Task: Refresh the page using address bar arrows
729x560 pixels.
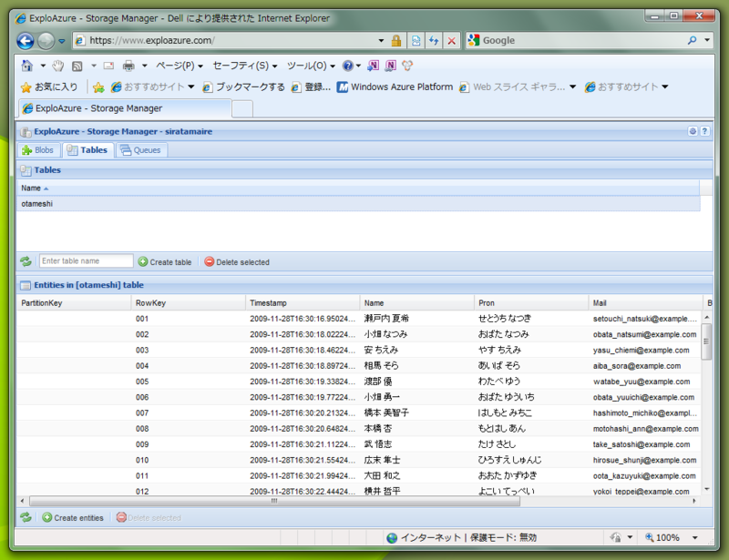Action: tap(434, 40)
